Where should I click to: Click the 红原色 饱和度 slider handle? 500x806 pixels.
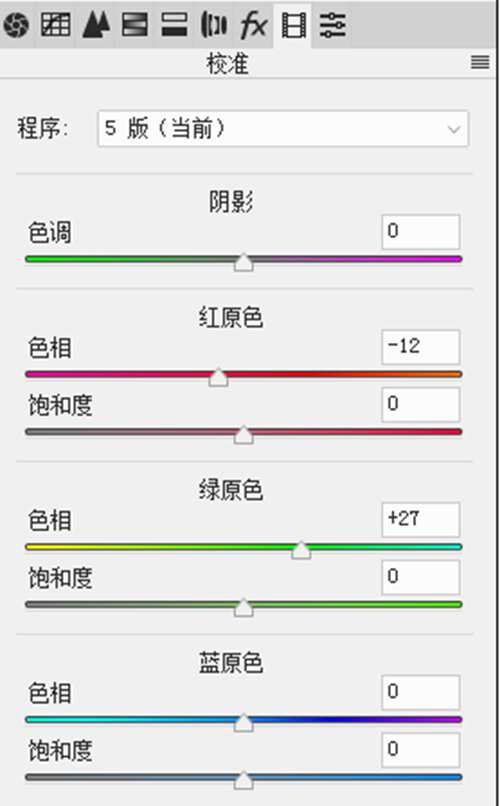[x=244, y=434]
